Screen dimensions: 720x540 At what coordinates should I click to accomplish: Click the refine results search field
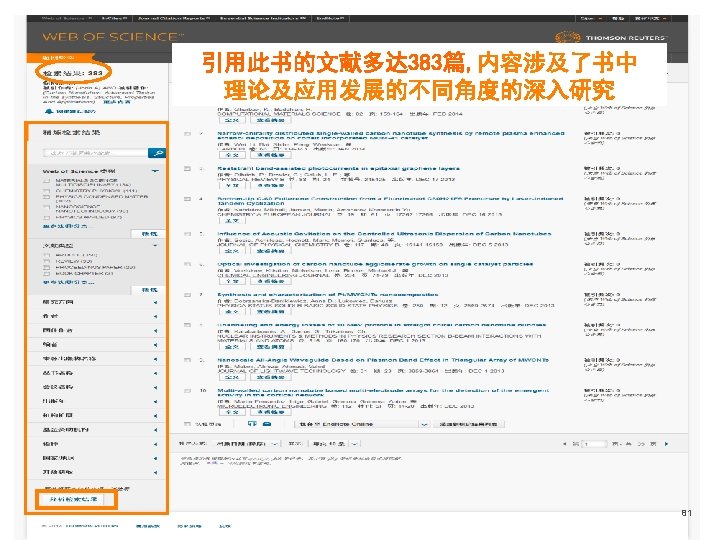tap(95, 153)
